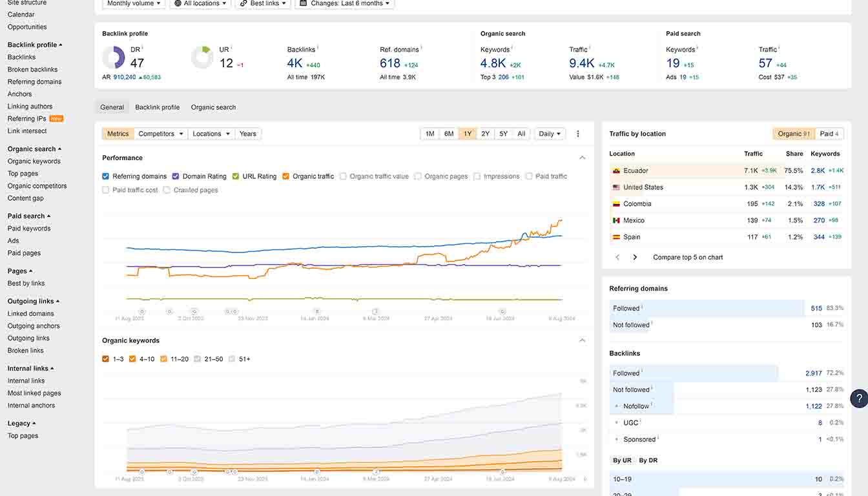
Task: Uncheck the 11–20 keyword position checkbox
Action: [x=162, y=358]
